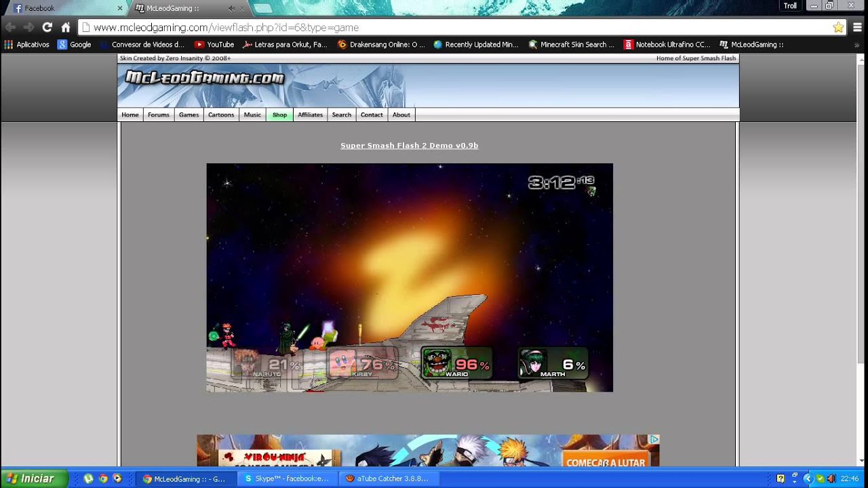The image size is (868, 488).
Task: Click the match timer in game
Action: (x=561, y=182)
